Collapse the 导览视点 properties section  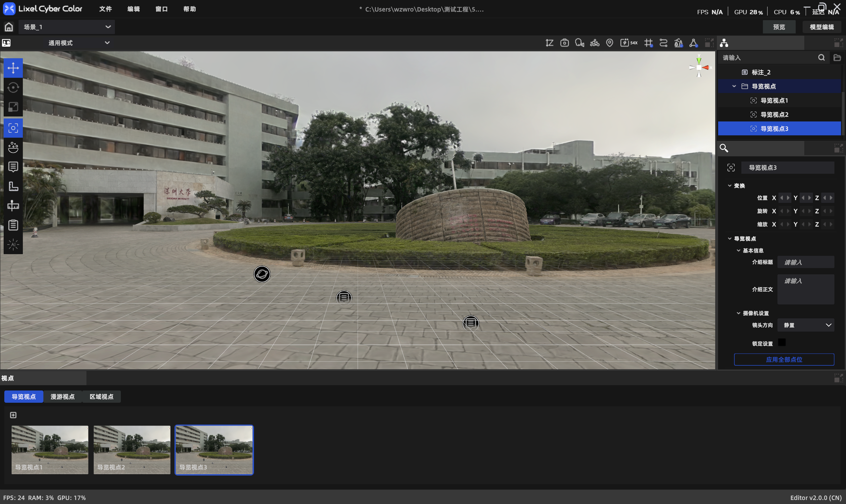click(x=729, y=238)
